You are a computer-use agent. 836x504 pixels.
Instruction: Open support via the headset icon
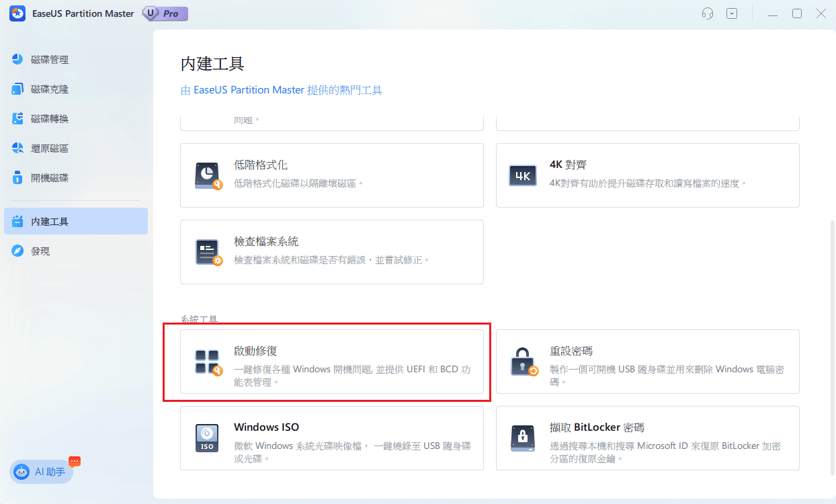tap(707, 13)
